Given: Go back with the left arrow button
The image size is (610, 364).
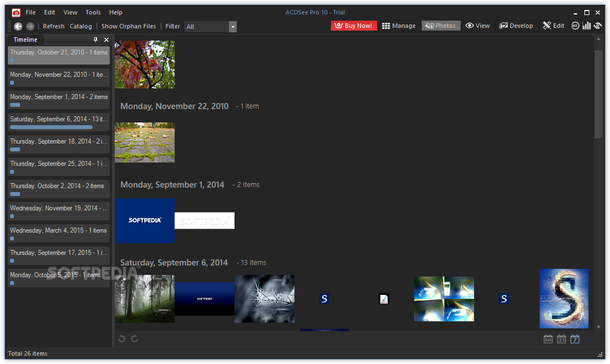Looking at the screenshot, I should pyautogui.click(x=18, y=26).
